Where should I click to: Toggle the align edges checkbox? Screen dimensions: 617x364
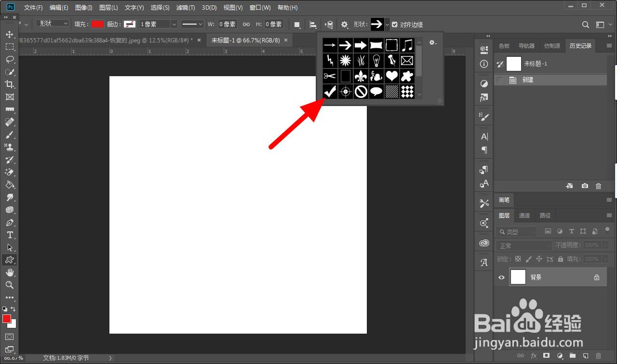click(x=395, y=25)
